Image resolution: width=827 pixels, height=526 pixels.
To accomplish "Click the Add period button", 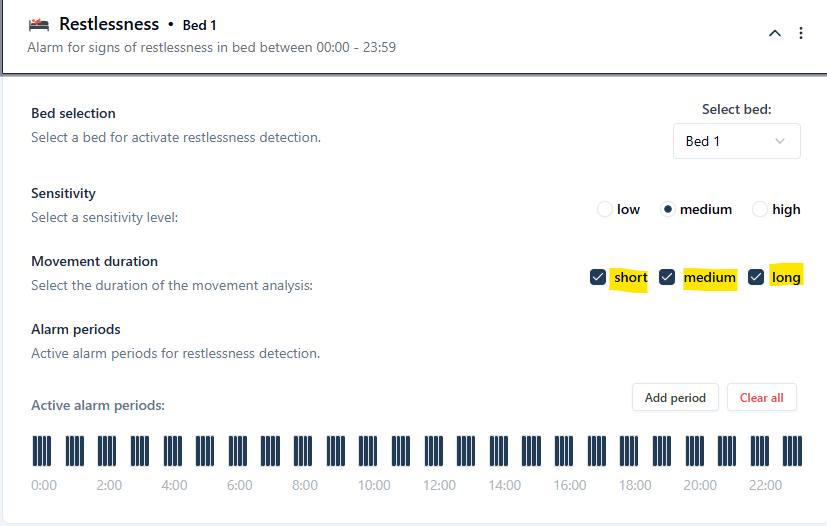I will pos(675,397).
